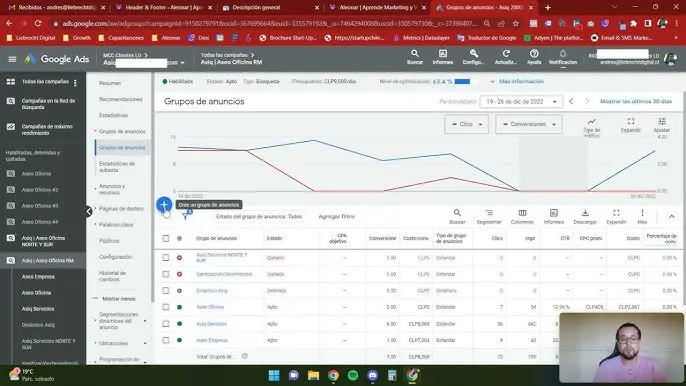Open the Conversiones metric dropdown
The height and width of the screenshot is (386, 686).
tap(529, 124)
